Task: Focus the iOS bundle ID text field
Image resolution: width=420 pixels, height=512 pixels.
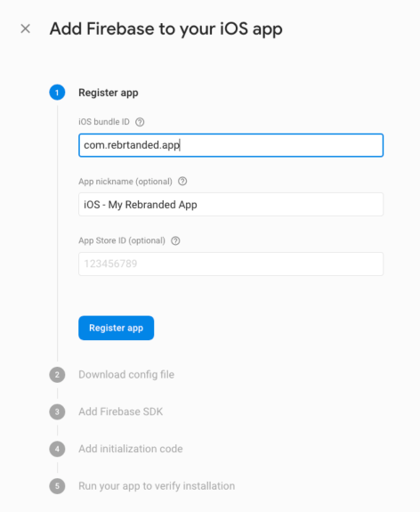Action: 230,145
